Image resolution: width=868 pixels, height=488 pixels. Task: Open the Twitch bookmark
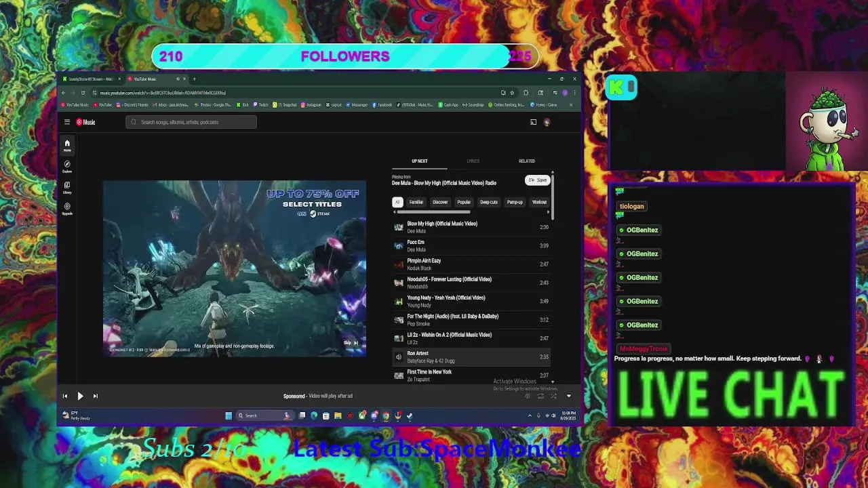[261, 105]
